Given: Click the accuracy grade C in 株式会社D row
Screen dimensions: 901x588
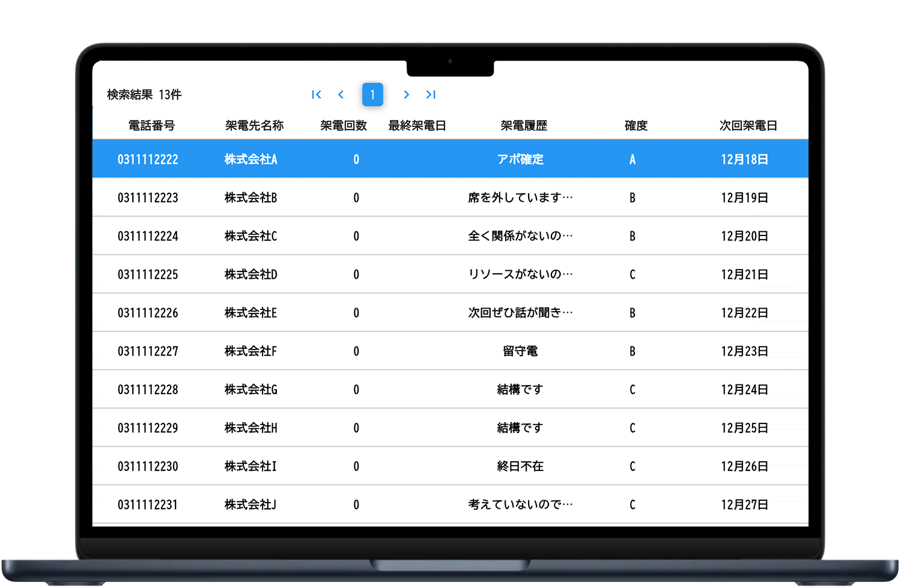Looking at the screenshot, I should click(x=633, y=275).
